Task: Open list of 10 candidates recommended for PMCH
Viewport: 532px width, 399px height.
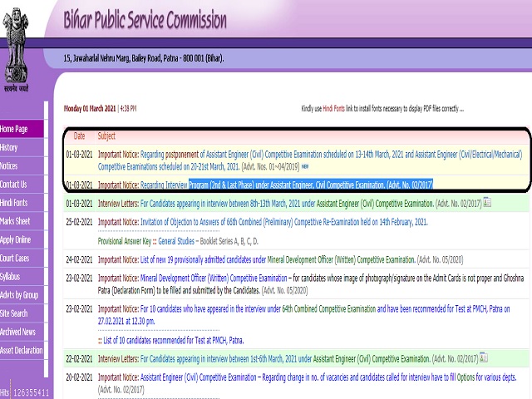Action: (174, 340)
